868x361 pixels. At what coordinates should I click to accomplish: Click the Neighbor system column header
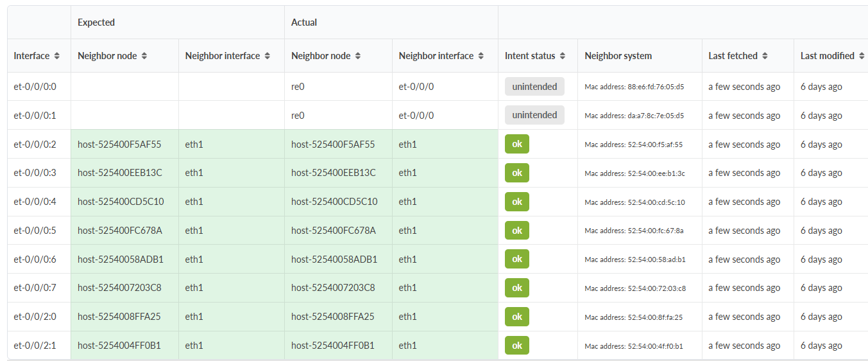[x=618, y=56]
